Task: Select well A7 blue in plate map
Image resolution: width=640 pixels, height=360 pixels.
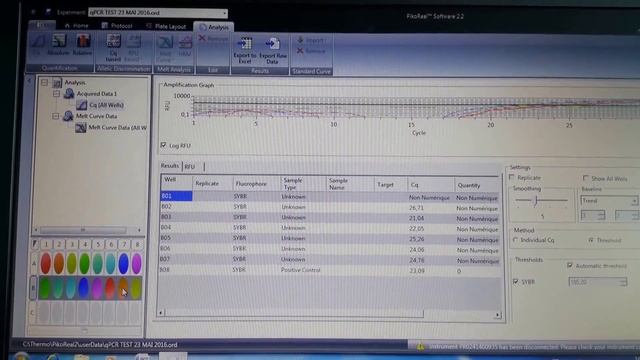Action: pyautogui.click(x=123, y=263)
